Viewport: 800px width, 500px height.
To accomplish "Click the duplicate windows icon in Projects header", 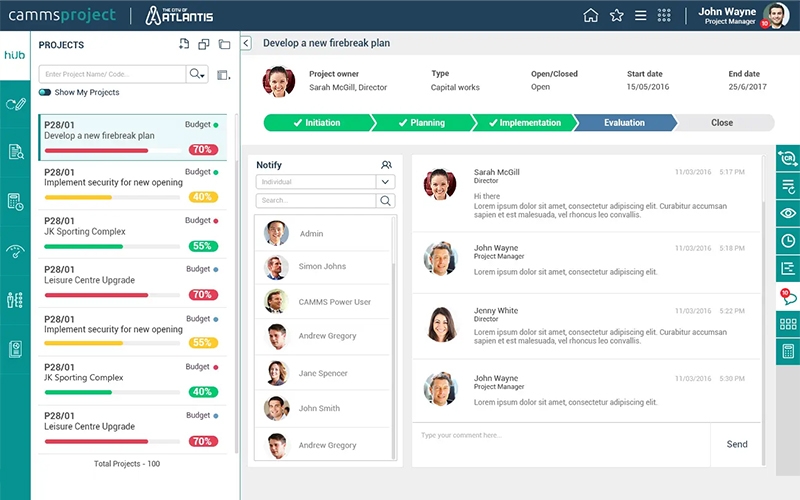I will click(204, 44).
